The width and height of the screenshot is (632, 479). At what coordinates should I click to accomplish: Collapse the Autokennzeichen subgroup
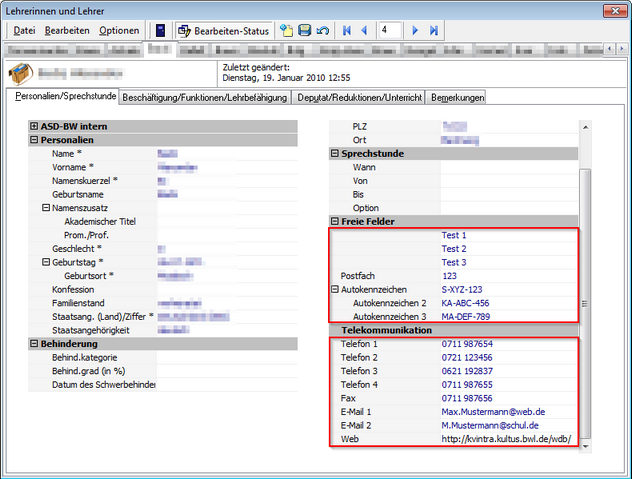pos(335,289)
